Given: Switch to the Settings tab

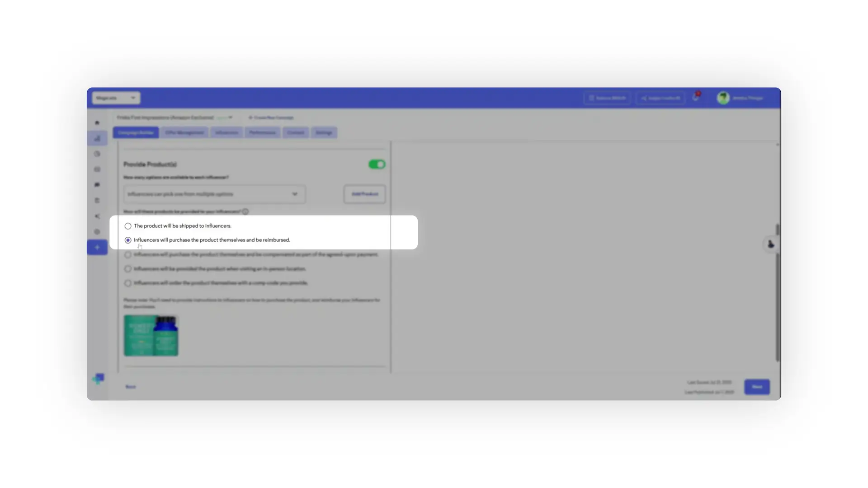Looking at the screenshot, I should [324, 132].
